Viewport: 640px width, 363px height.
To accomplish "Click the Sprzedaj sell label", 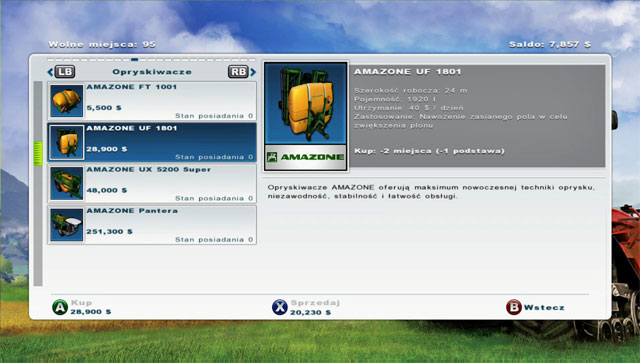I will coord(315,303).
